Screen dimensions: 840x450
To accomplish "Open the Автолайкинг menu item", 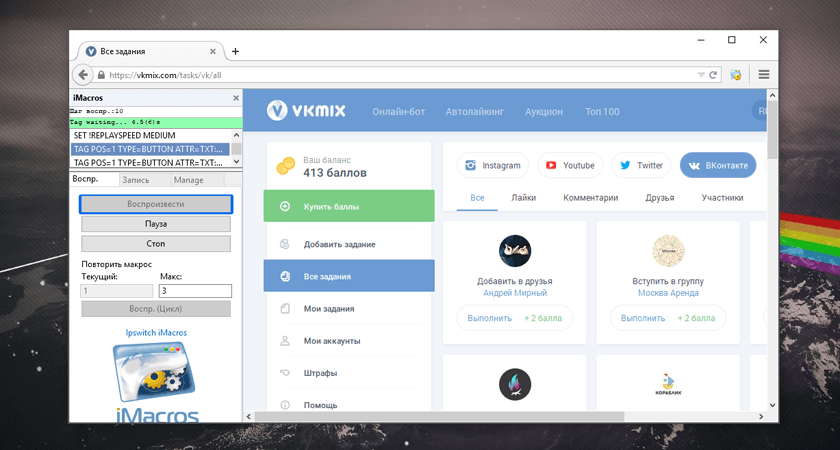I will [475, 111].
